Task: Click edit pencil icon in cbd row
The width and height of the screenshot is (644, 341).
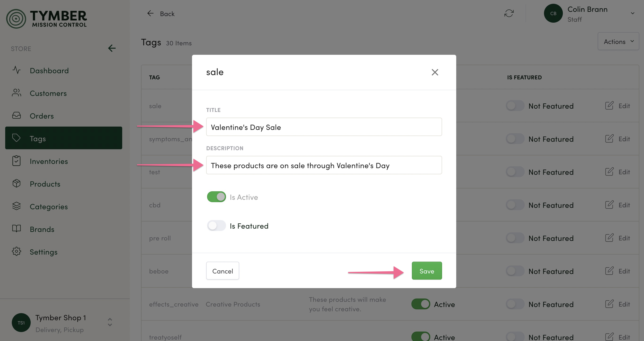Action: click(x=609, y=205)
